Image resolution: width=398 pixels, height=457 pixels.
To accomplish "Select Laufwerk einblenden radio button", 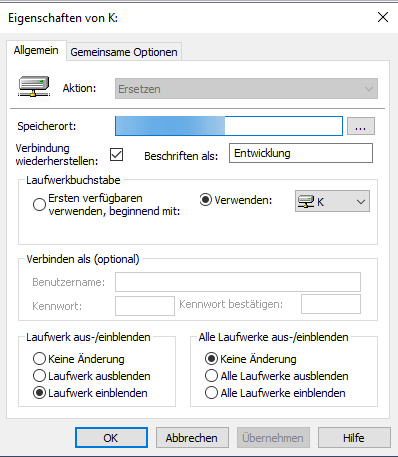I will (39, 393).
